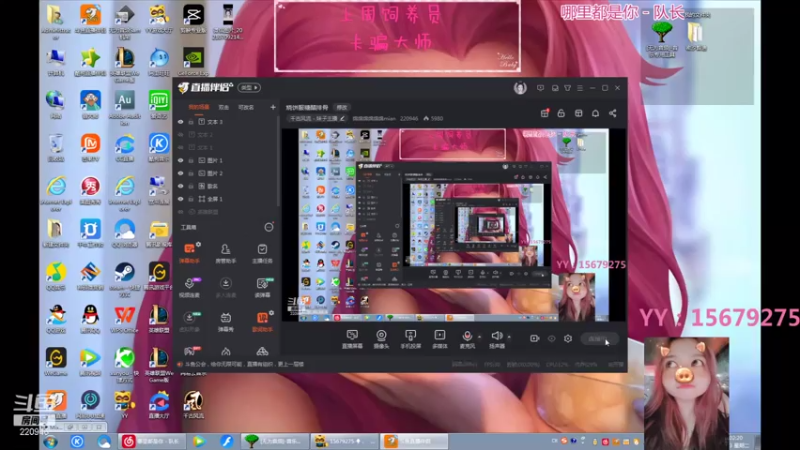The image size is (800, 450).
Task: Click the mode pill button beside app logo
Action: [249, 88]
